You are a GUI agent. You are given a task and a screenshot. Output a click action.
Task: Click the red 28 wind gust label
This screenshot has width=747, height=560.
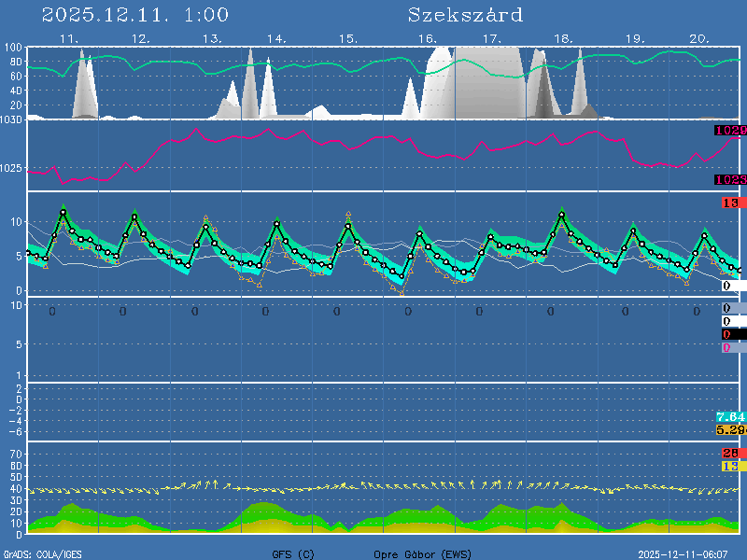click(730, 454)
